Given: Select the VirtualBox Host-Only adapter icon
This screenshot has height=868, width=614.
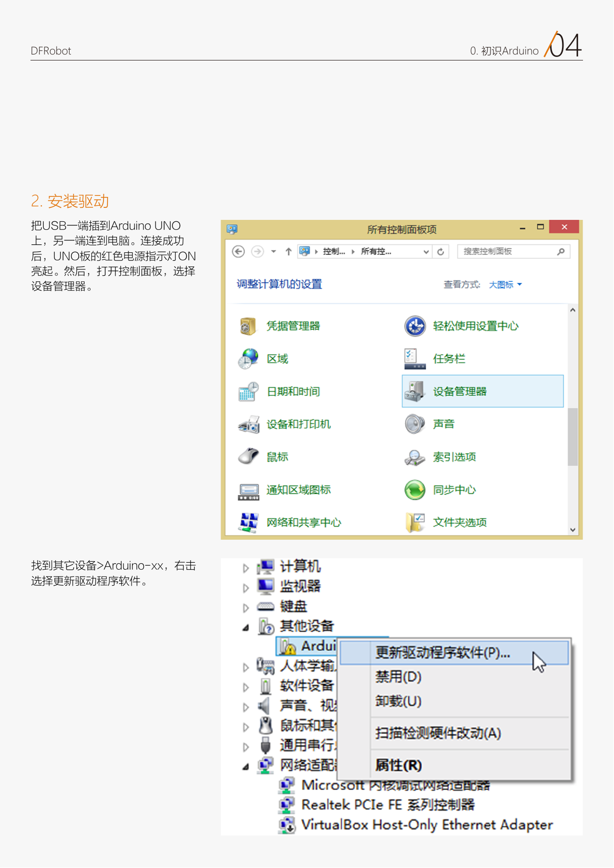Looking at the screenshot, I should (287, 825).
